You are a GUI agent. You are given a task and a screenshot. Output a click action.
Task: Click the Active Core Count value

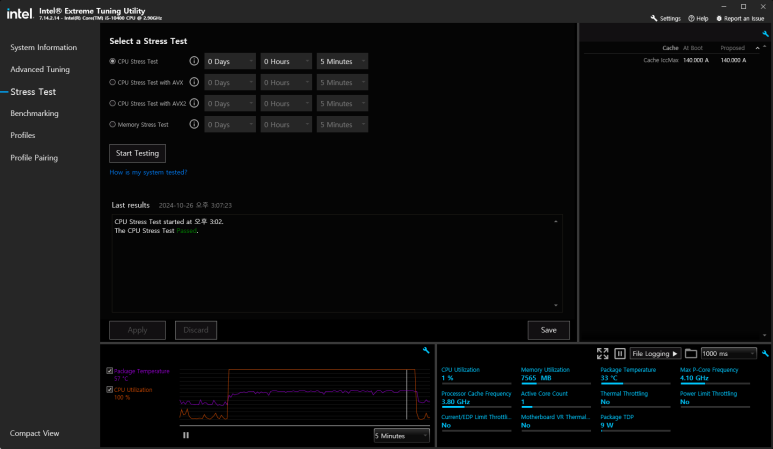pyautogui.click(x=523, y=402)
